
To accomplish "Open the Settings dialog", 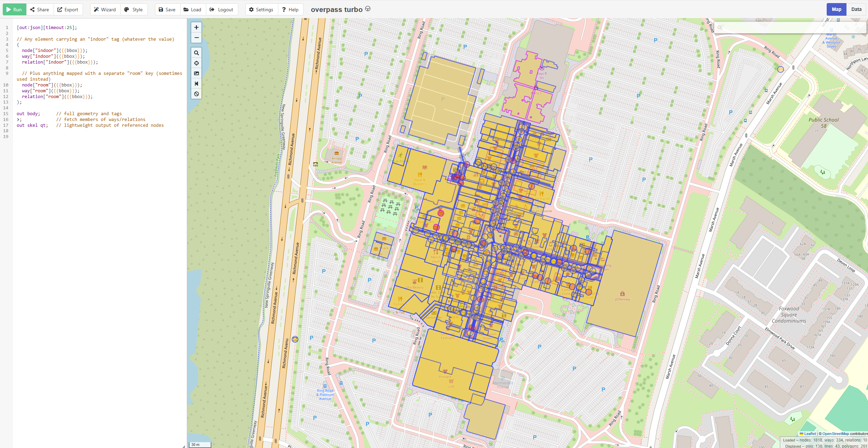I will click(261, 10).
